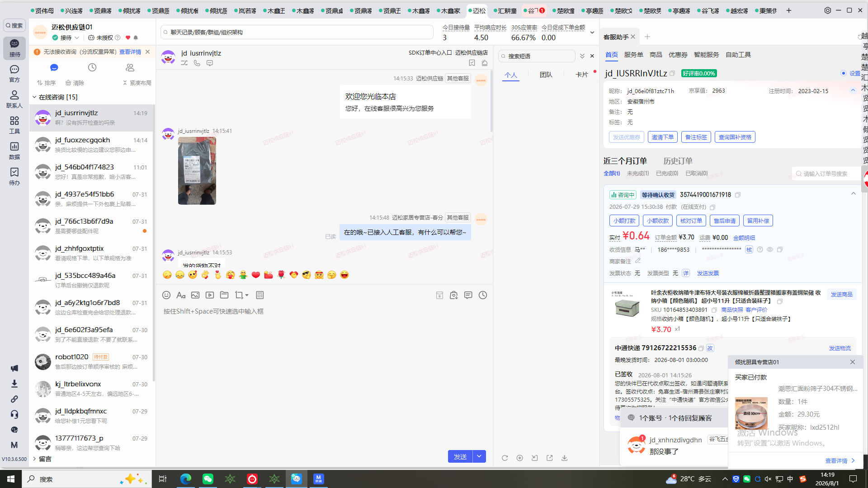This screenshot has width=868, height=488.
Task: Switch to the 商品 tab
Action: coord(656,55)
